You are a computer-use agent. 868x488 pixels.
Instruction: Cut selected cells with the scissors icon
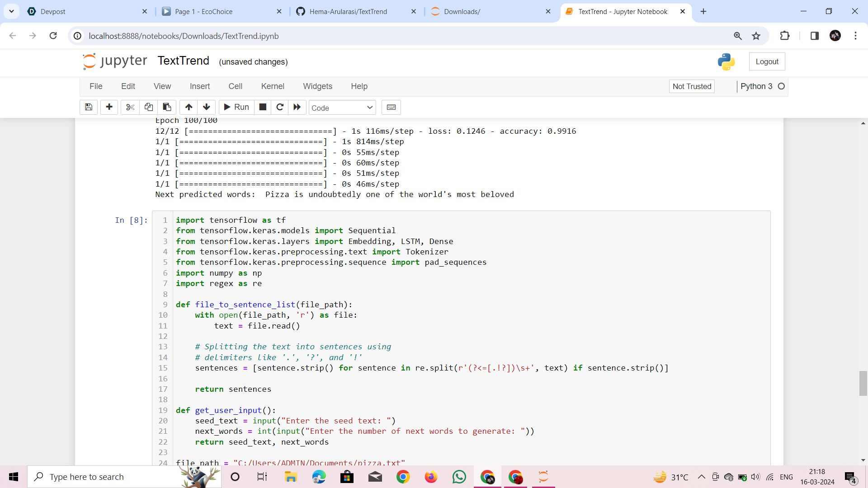click(130, 107)
